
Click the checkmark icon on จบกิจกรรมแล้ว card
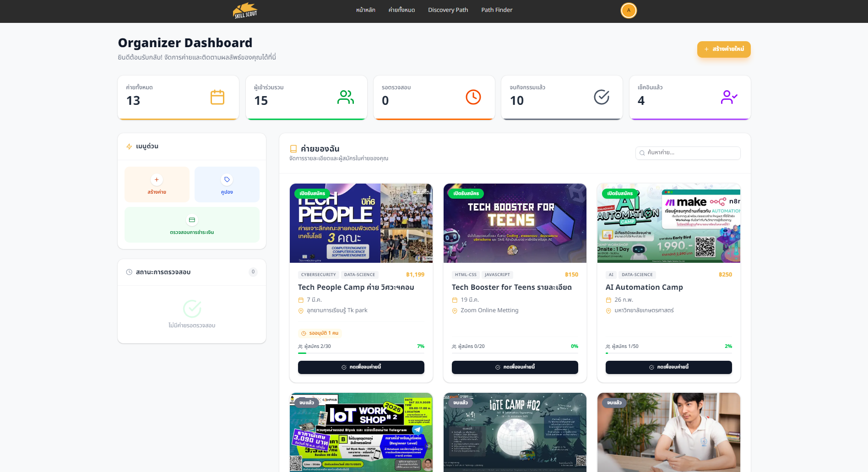[x=602, y=97]
